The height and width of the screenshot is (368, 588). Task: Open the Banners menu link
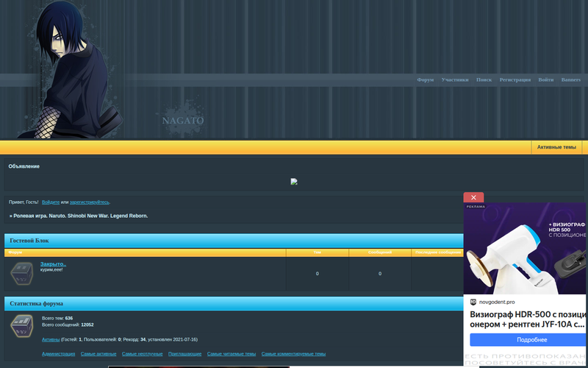pos(570,79)
